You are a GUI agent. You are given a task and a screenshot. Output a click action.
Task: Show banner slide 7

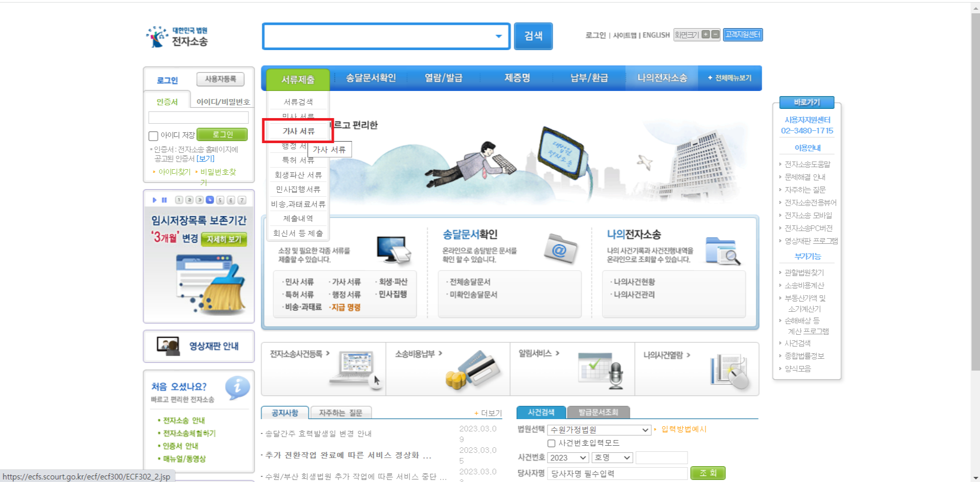coord(242,200)
